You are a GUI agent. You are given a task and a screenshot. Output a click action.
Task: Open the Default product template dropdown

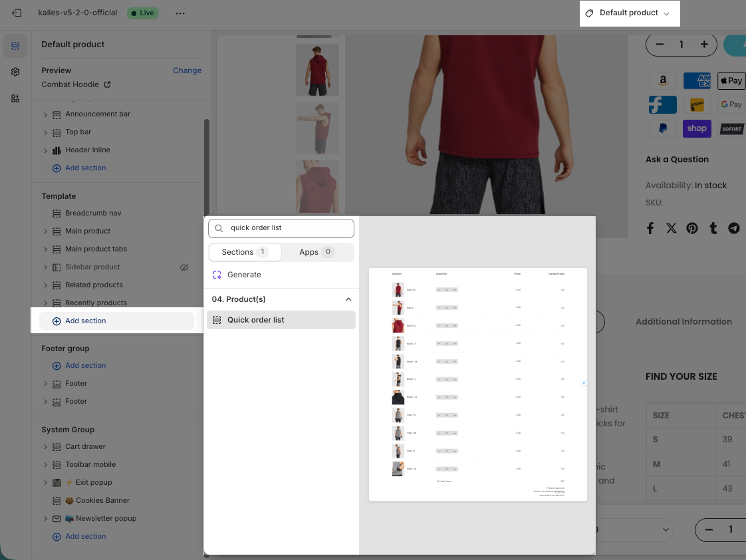click(629, 13)
